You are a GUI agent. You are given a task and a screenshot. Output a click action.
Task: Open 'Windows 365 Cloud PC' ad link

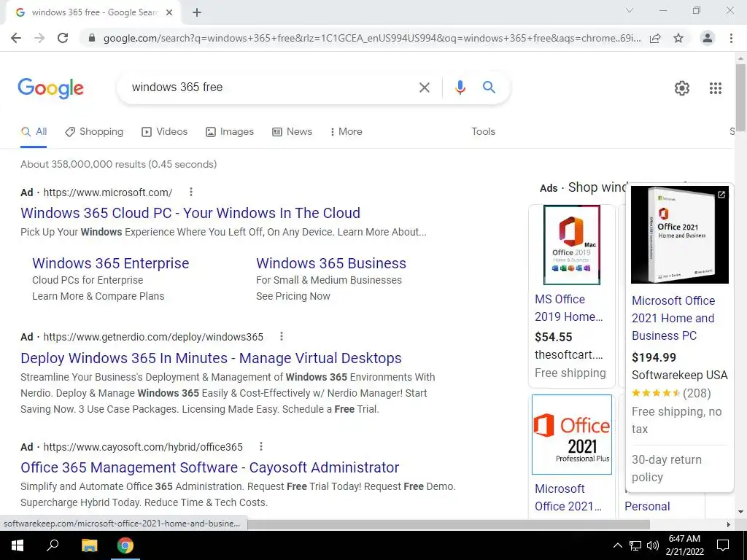(x=190, y=213)
